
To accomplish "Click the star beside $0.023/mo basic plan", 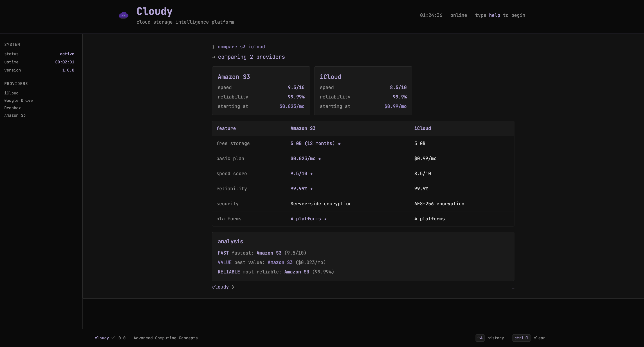I will click(319, 159).
